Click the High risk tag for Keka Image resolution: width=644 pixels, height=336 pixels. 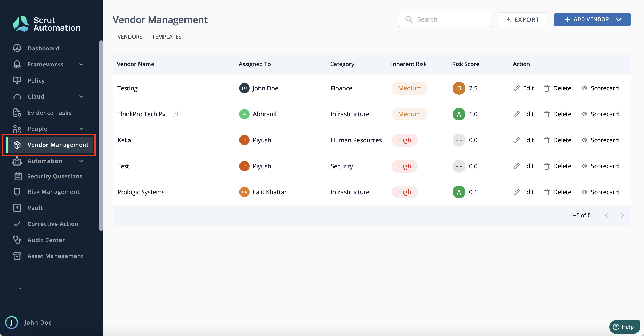coord(405,140)
